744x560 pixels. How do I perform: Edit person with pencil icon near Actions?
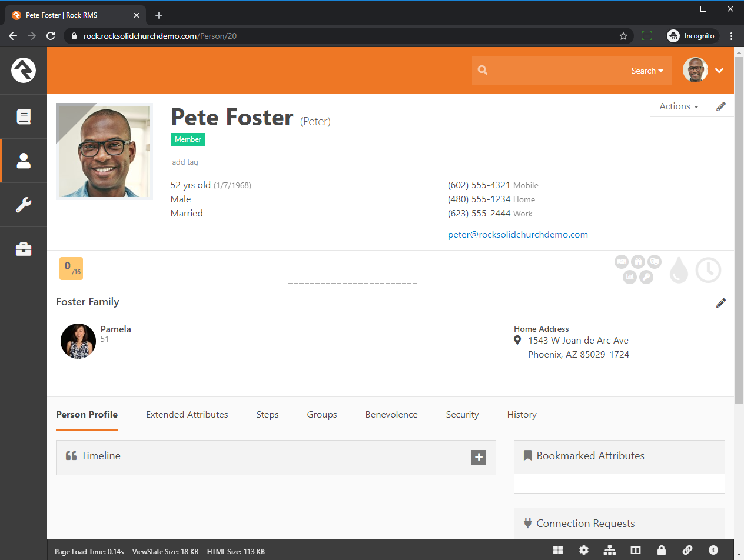(x=721, y=106)
